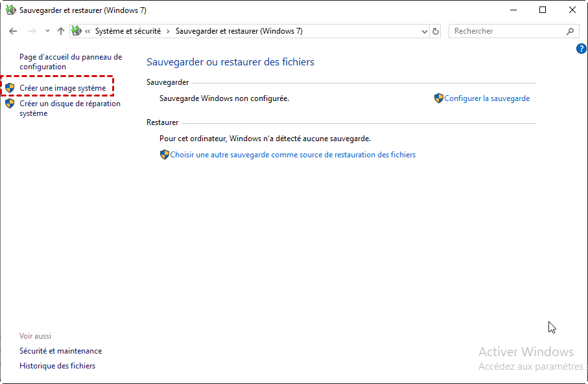Image resolution: width=588 pixels, height=384 pixels.
Task: Go up one level with up arrow
Action: [61, 31]
